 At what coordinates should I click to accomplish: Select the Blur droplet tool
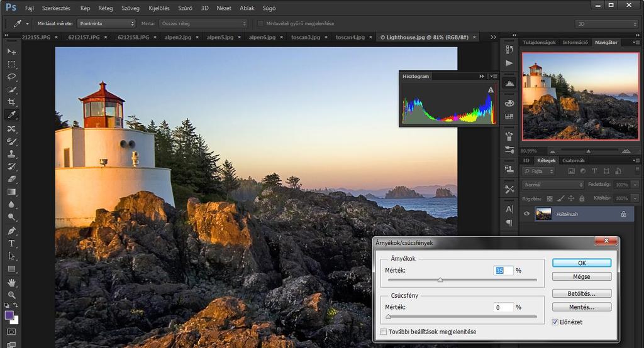(x=11, y=204)
